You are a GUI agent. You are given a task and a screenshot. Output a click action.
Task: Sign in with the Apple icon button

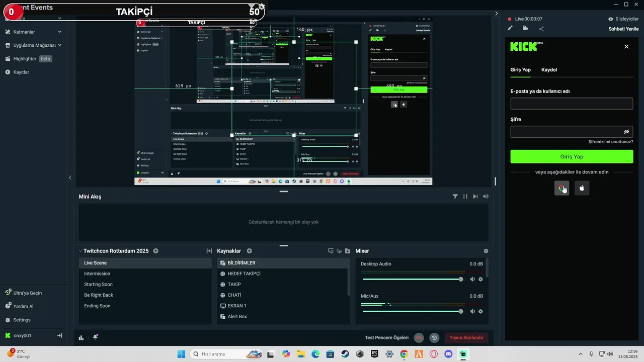click(582, 188)
